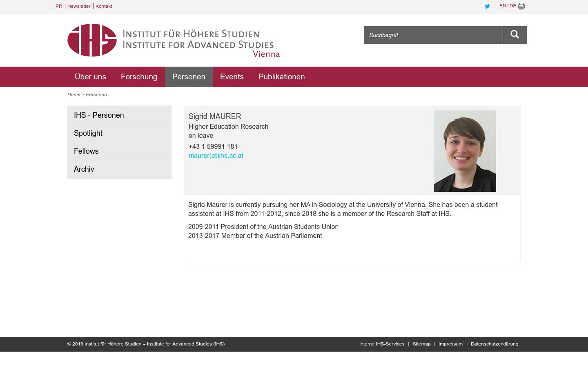
Task: Open the Sitemap footer link
Action: (422, 344)
